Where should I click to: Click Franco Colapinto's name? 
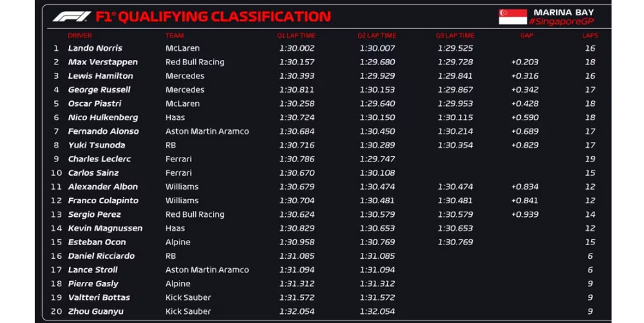103,201
